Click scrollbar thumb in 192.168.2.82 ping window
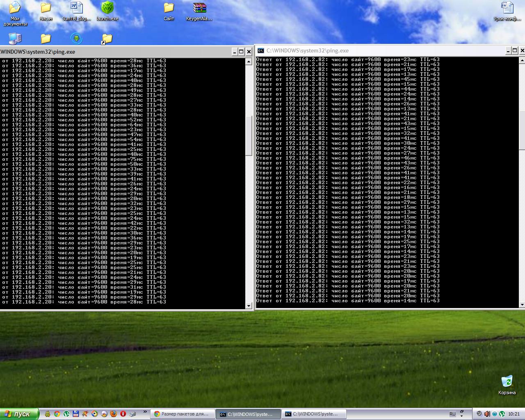This screenshot has width=525, height=420. point(522,130)
